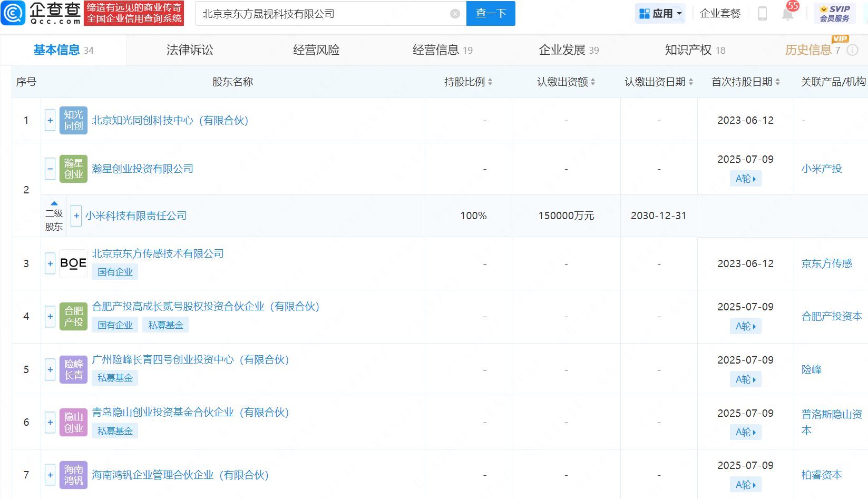Open 险峰 related institution link
The height and width of the screenshot is (499, 868).
coord(812,369)
